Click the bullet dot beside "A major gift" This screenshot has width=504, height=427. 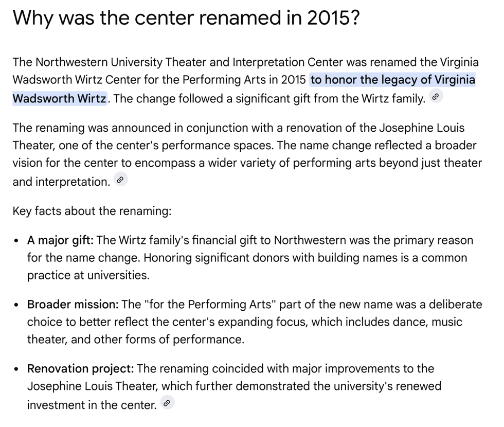[x=17, y=241]
